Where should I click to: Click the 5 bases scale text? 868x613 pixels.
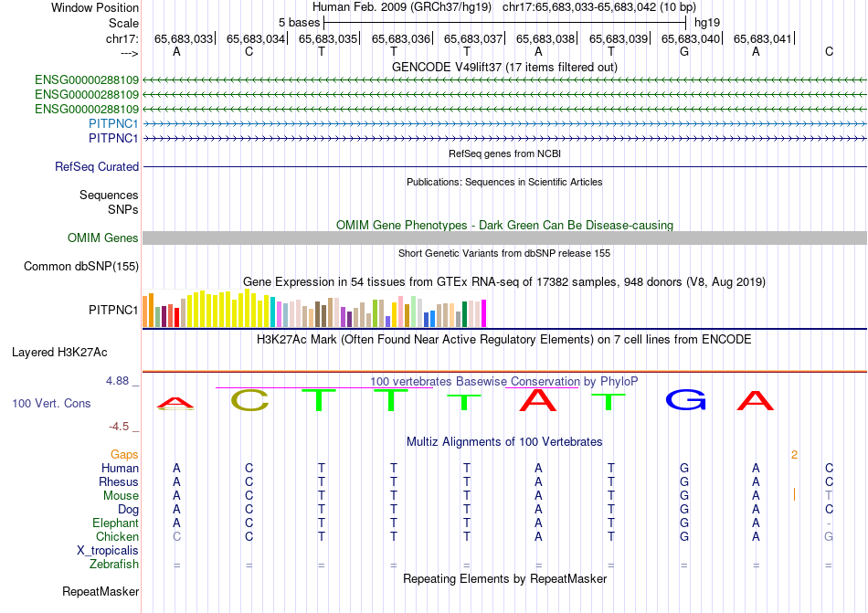point(299,23)
